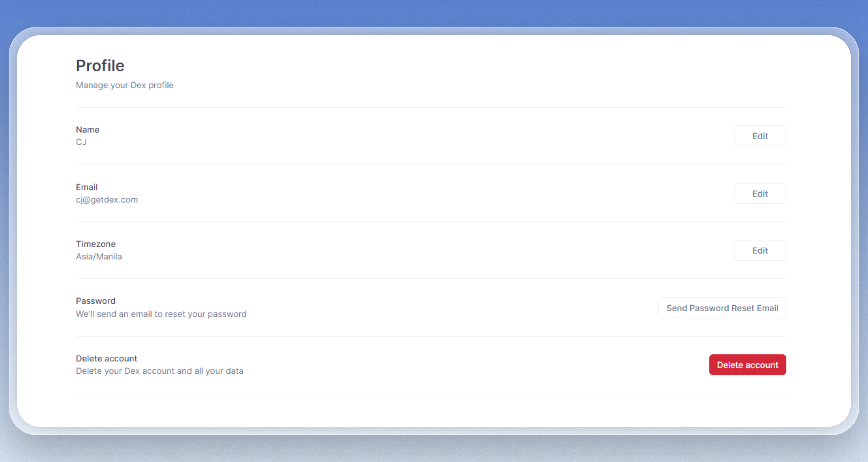868x462 pixels.
Task: Click the Profile page heading
Action: click(100, 66)
